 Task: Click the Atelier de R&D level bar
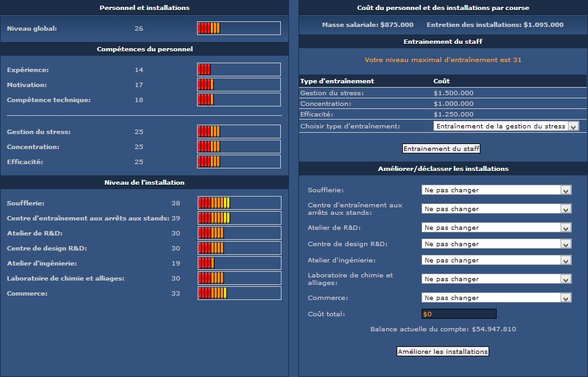click(239, 233)
